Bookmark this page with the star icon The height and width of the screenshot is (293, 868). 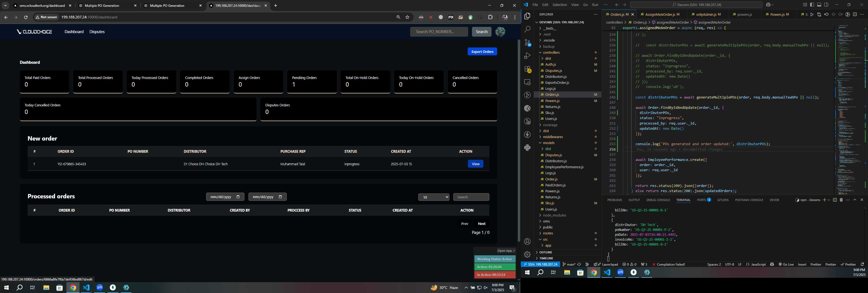[x=407, y=17]
